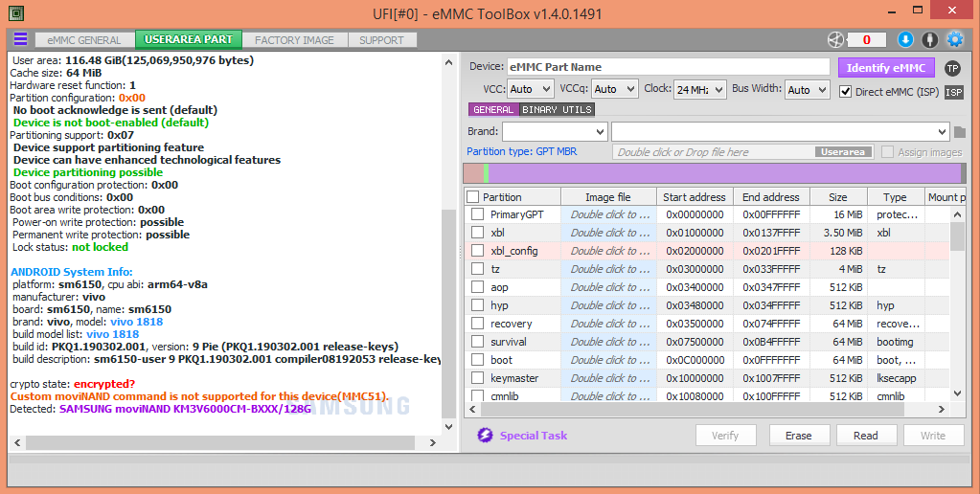980x494 pixels.
Task: Check the hyp partition checkbox
Action: pos(477,305)
